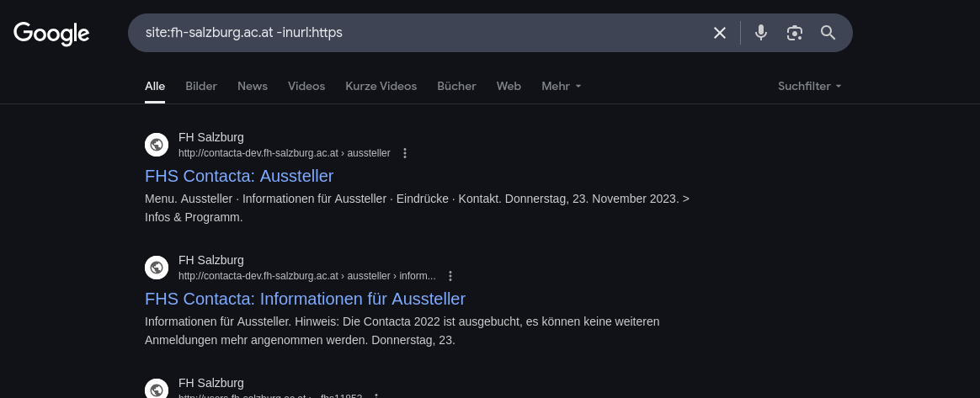The height and width of the screenshot is (398, 980).
Task: Start voice search with microphone icon
Action: coord(761,33)
